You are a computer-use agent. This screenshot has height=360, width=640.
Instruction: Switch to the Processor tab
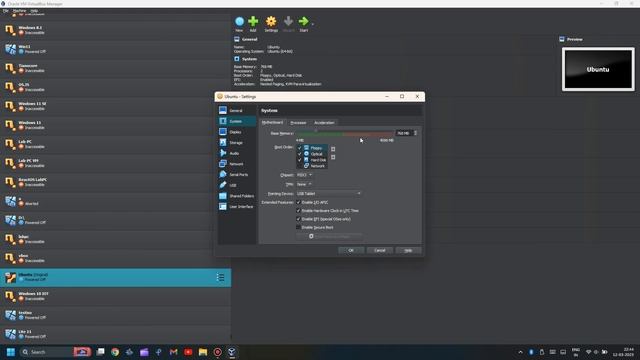298,122
